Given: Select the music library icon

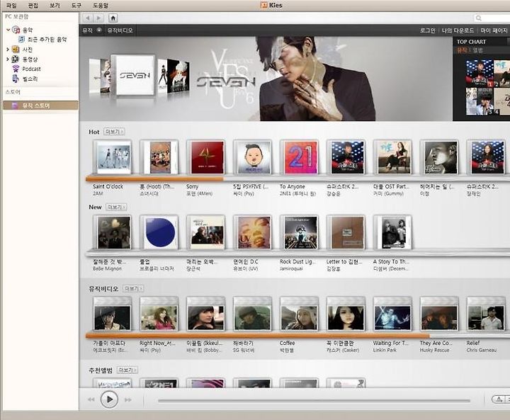Looking at the screenshot, I should click(x=16, y=30).
